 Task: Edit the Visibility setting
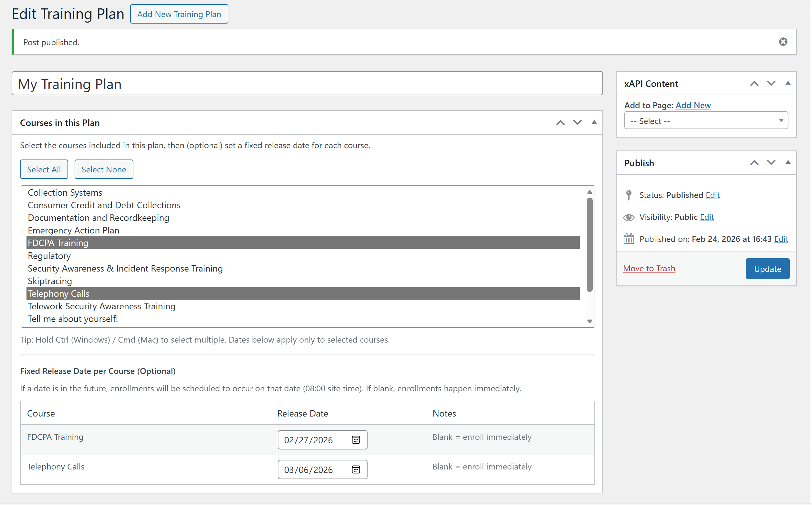point(707,217)
